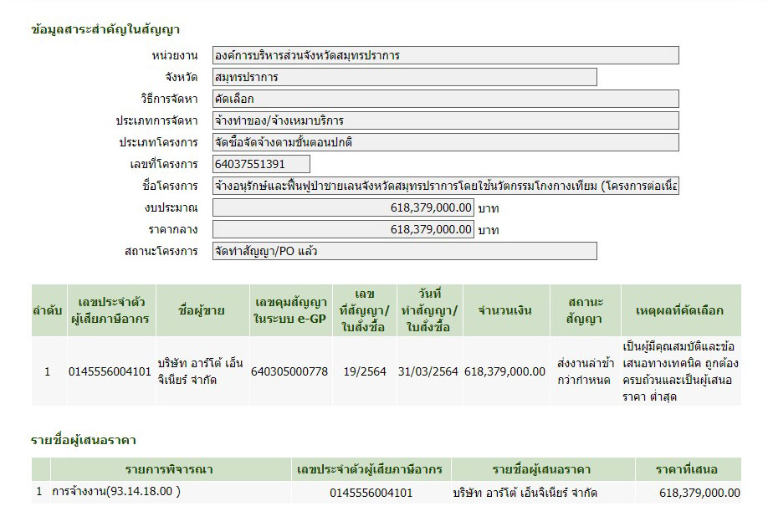Select contract control number 640305000778
The width and height of the screenshot is (768, 532).
[x=289, y=371]
